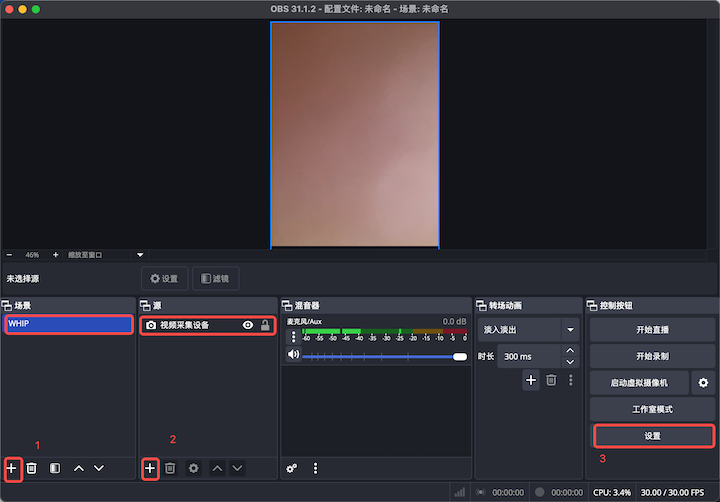Remove transition with trash icon
720x502 pixels.
pyautogui.click(x=551, y=380)
